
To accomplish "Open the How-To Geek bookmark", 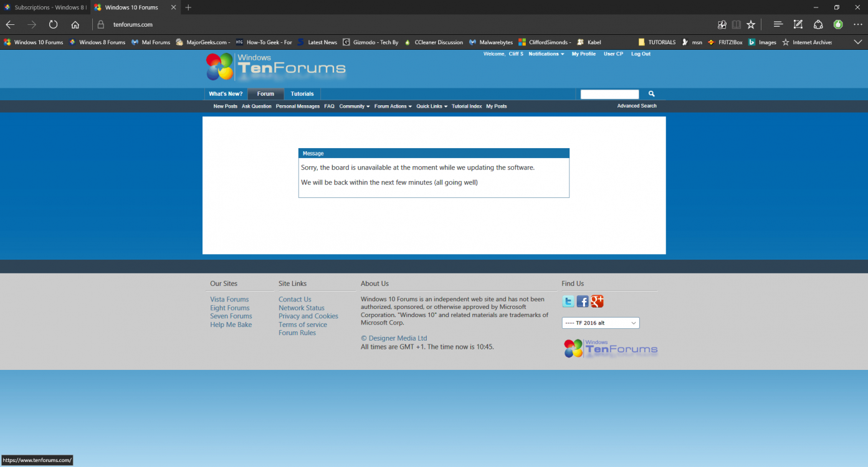I will (264, 42).
